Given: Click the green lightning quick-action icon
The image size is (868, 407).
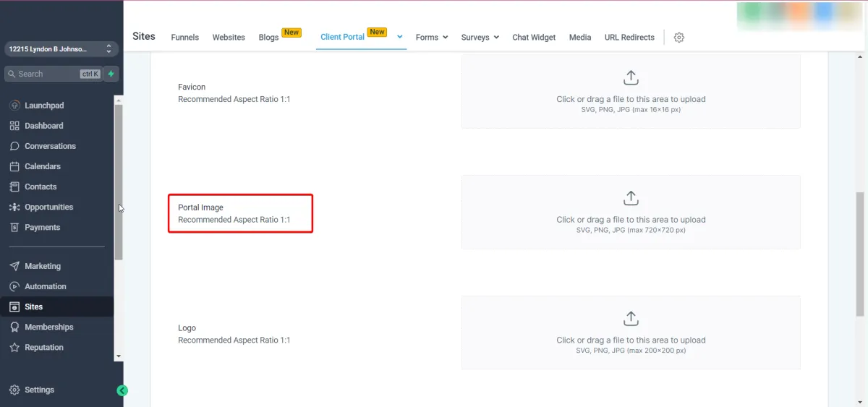Looking at the screenshot, I should 111,74.
